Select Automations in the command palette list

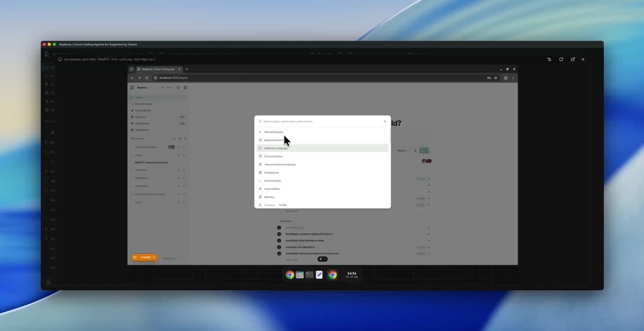pyautogui.click(x=322, y=189)
